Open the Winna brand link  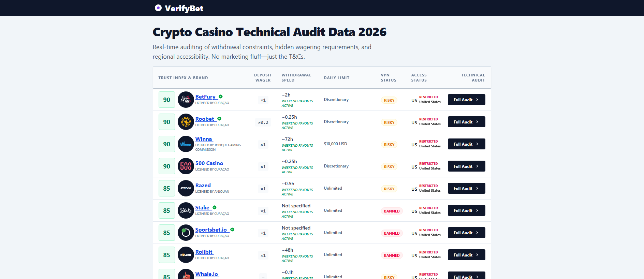pyautogui.click(x=204, y=139)
